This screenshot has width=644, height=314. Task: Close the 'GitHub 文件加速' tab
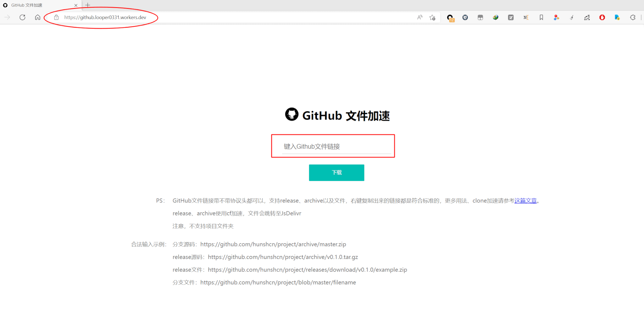76,5
